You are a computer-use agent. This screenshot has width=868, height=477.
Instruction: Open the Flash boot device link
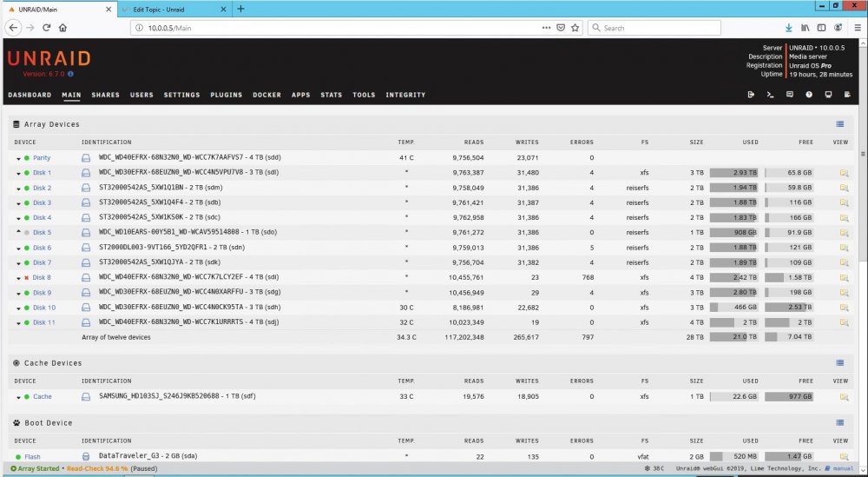pyautogui.click(x=33, y=457)
